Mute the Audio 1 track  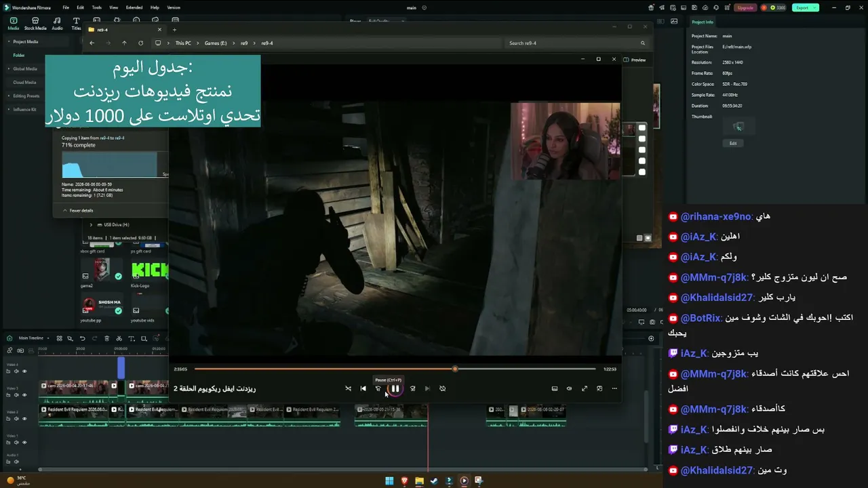(x=17, y=461)
